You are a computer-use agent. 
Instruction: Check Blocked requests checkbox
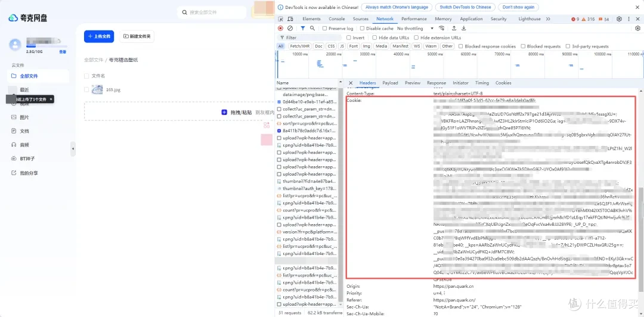(x=524, y=46)
